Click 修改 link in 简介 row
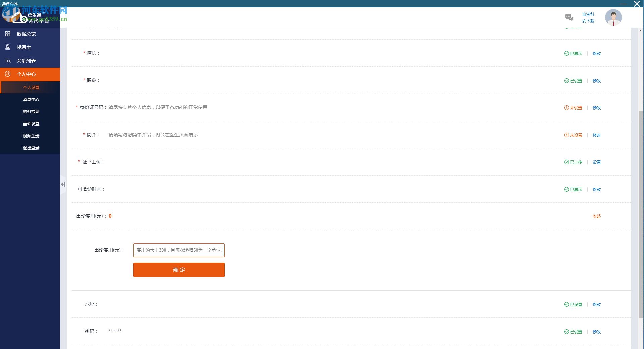Image resolution: width=644 pixels, height=349 pixels. tap(596, 135)
